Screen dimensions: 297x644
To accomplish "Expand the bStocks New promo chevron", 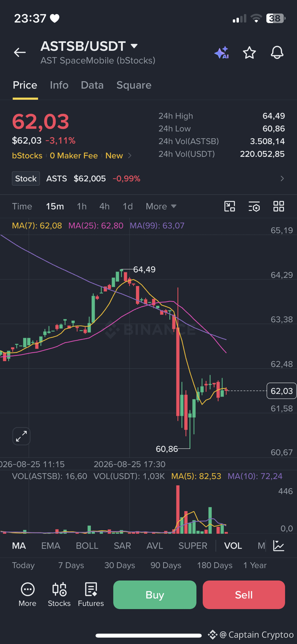I will (130, 156).
